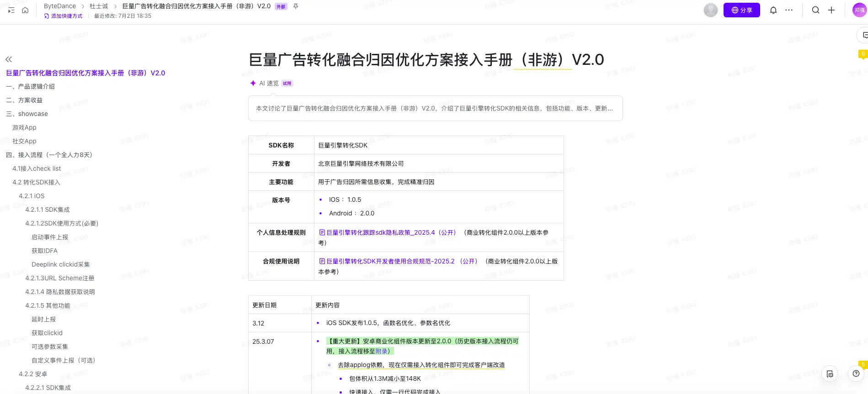Open 4.2 转化SDK接入 in outline
The height and width of the screenshot is (394, 868).
(36, 182)
